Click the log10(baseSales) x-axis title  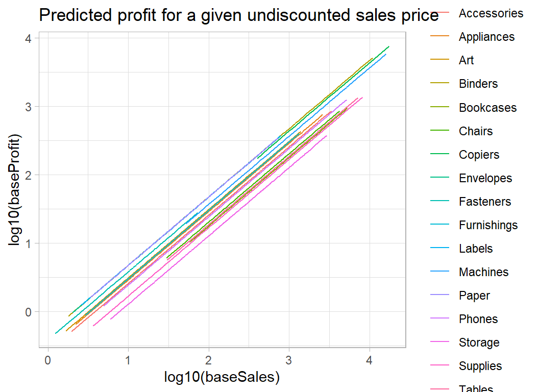[222, 377]
